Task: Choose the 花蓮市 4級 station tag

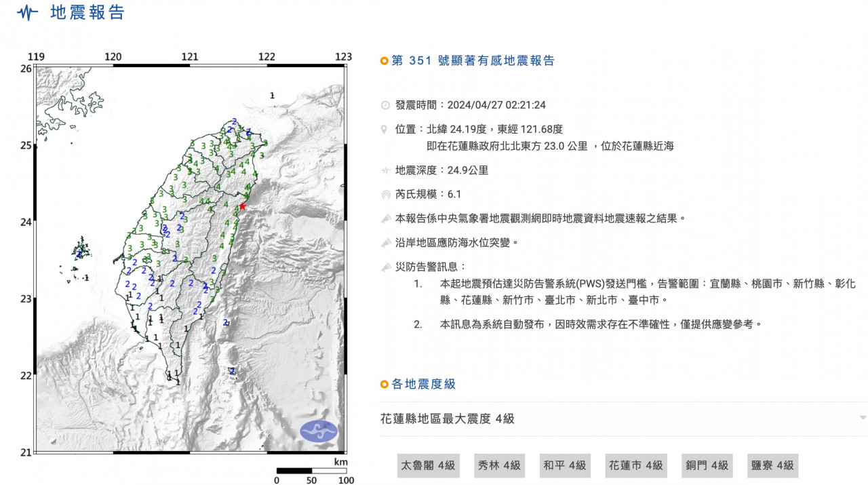Action: pos(635,465)
